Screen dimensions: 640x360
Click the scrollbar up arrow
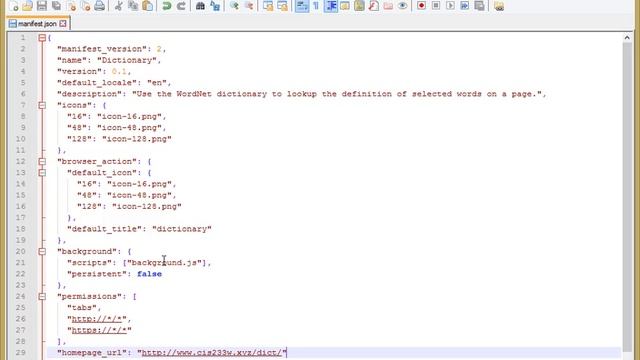pyautogui.click(x=627, y=38)
